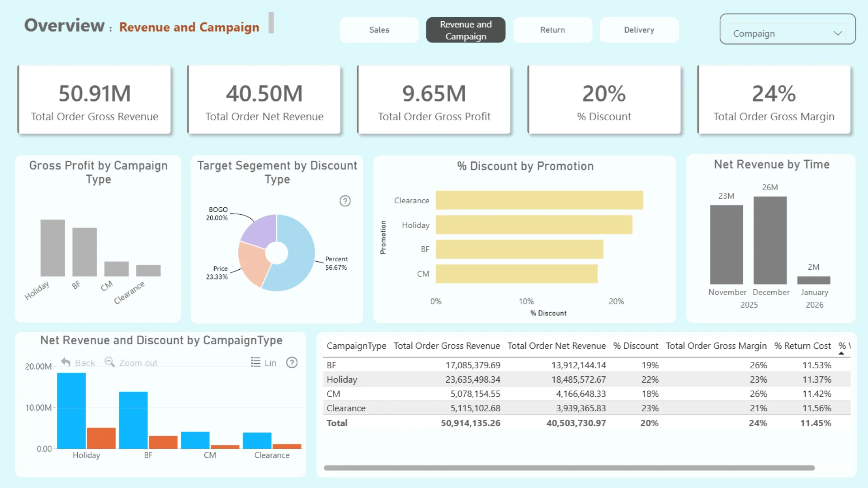This screenshot has width=868, height=488.
Task: Select the Holiday row in campaign table
Action: 342,380
